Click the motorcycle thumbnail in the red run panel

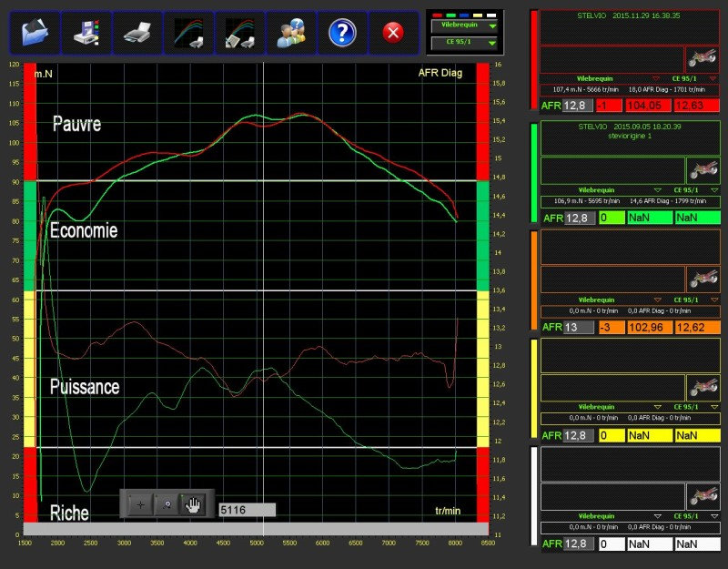click(702, 60)
